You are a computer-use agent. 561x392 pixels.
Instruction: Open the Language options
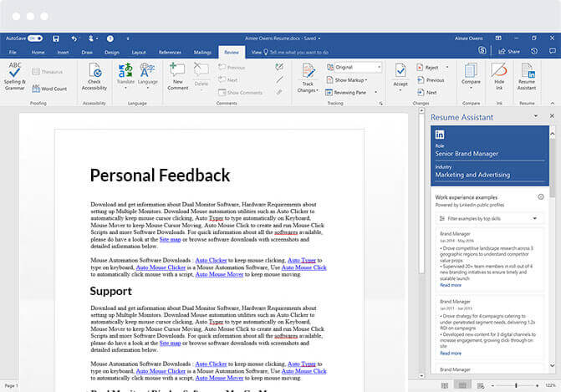(147, 75)
